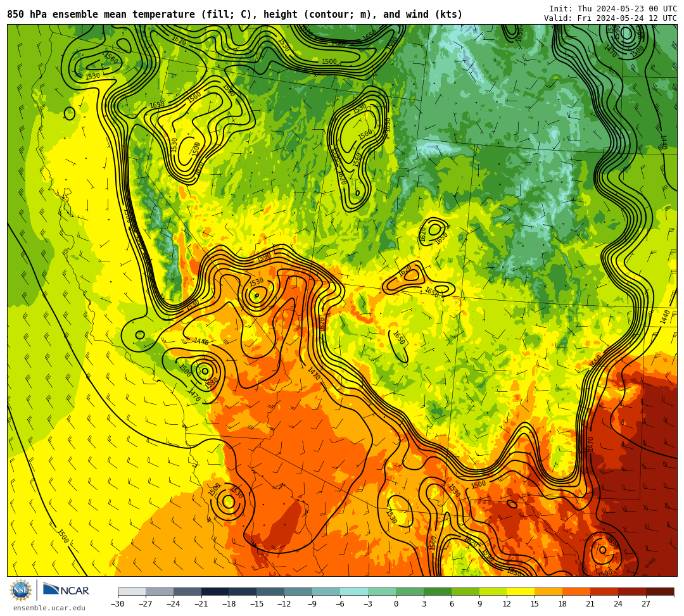Pick the color swatch between -18 and -15
684x616 pixels.
tap(243, 591)
